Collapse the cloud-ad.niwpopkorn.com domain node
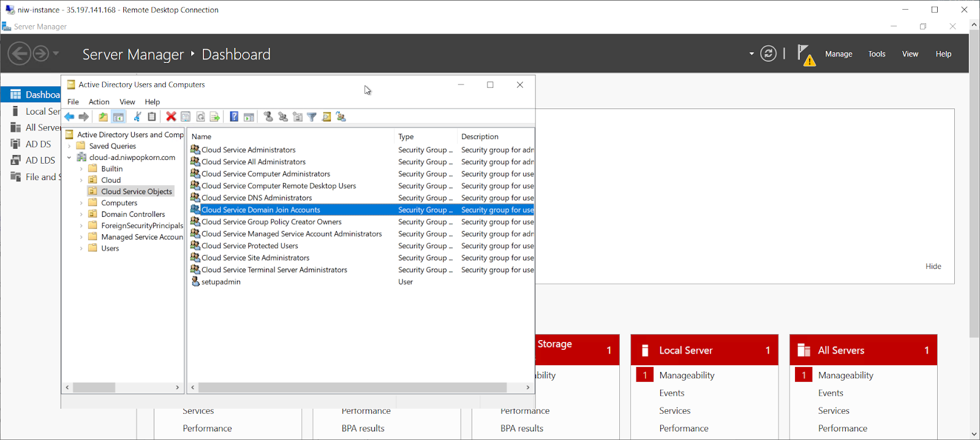The width and height of the screenshot is (980, 440). pos(69,157)
